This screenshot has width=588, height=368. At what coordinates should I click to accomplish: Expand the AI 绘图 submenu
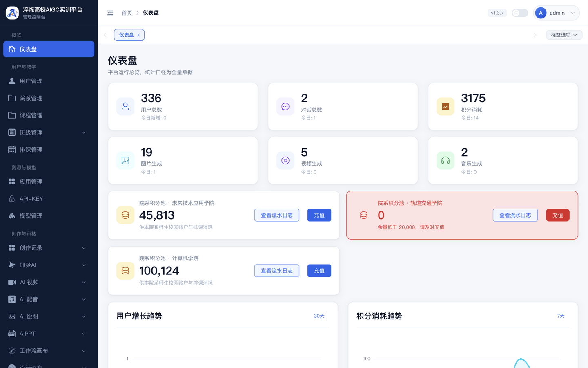49,316
